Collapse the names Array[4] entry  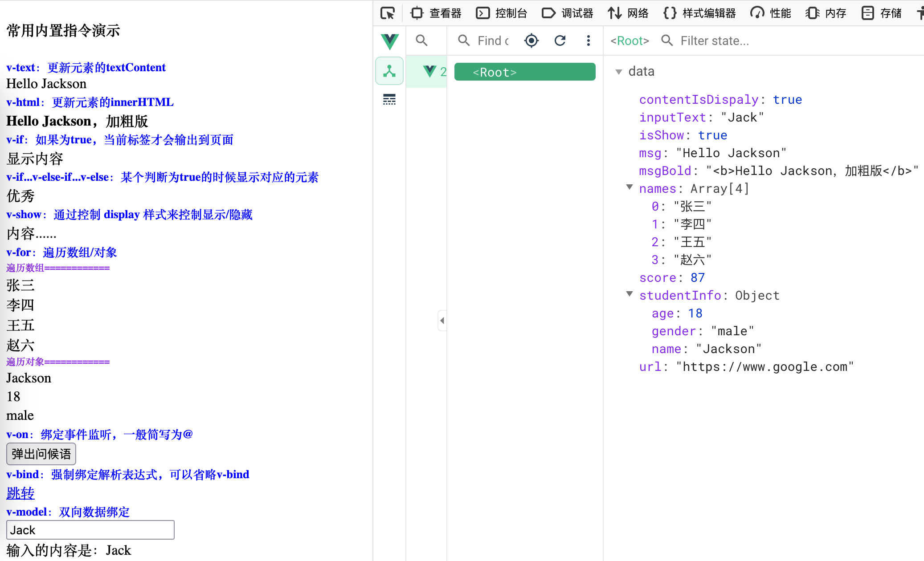630,187
